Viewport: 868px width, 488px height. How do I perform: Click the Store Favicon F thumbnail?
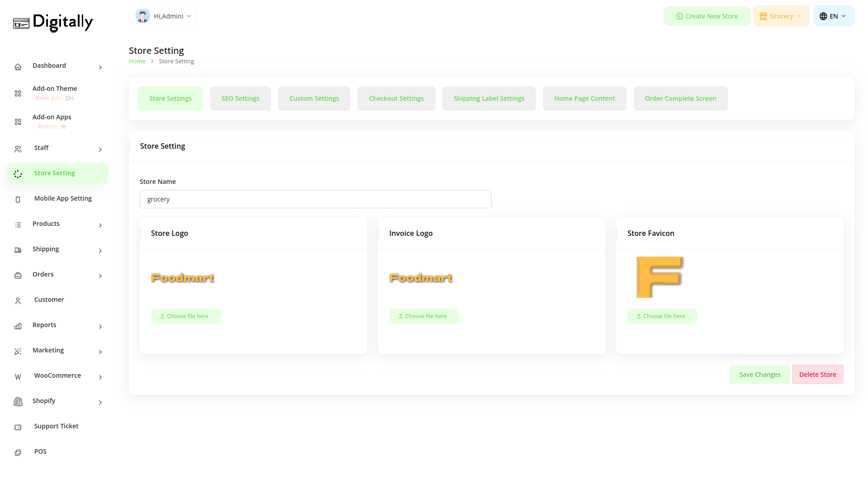[660, 277]
